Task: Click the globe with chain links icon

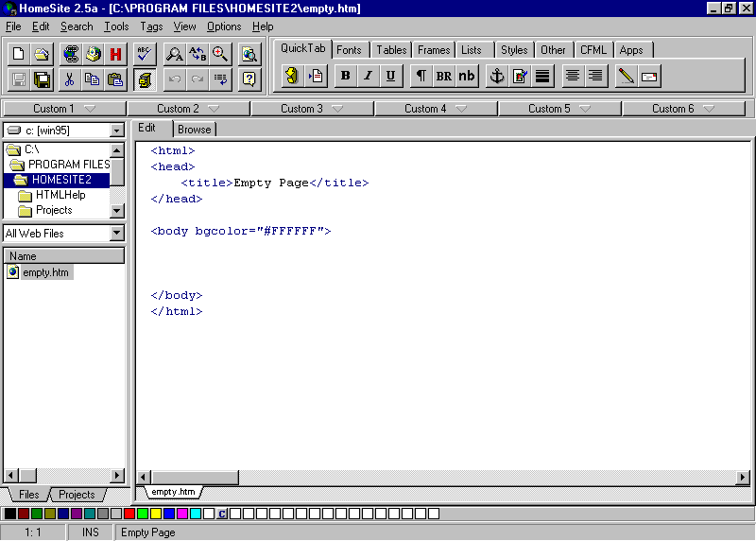Action: (x=70, y=54)
